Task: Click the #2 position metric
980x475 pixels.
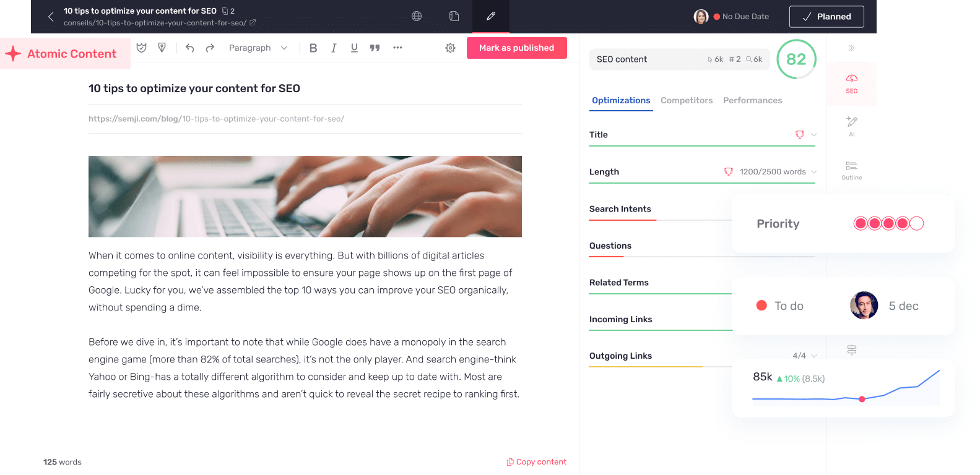Action: (x=735, y=59)
